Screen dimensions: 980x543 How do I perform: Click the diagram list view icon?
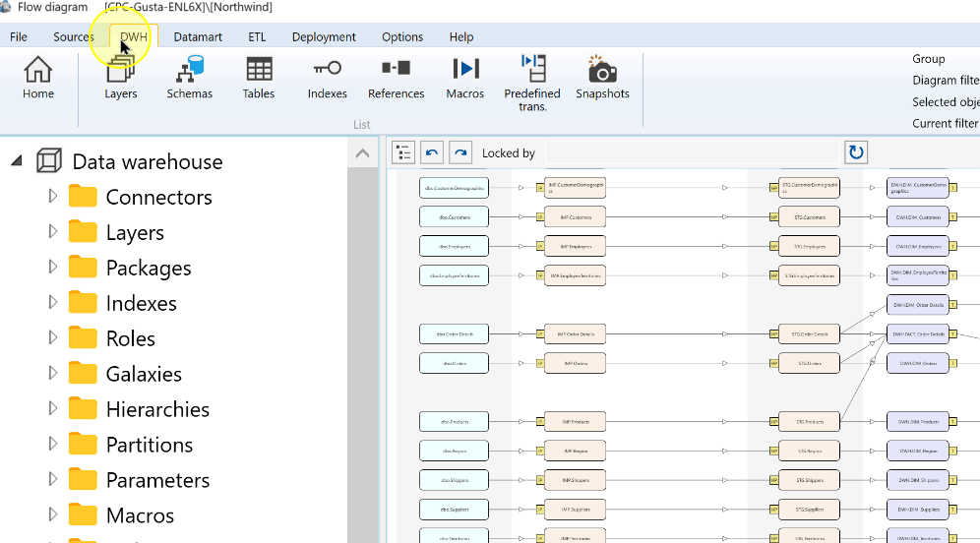pos(403,152)
